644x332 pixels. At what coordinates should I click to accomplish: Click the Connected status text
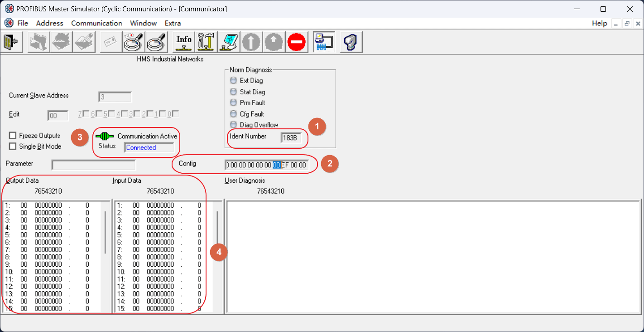pos(141,148)
